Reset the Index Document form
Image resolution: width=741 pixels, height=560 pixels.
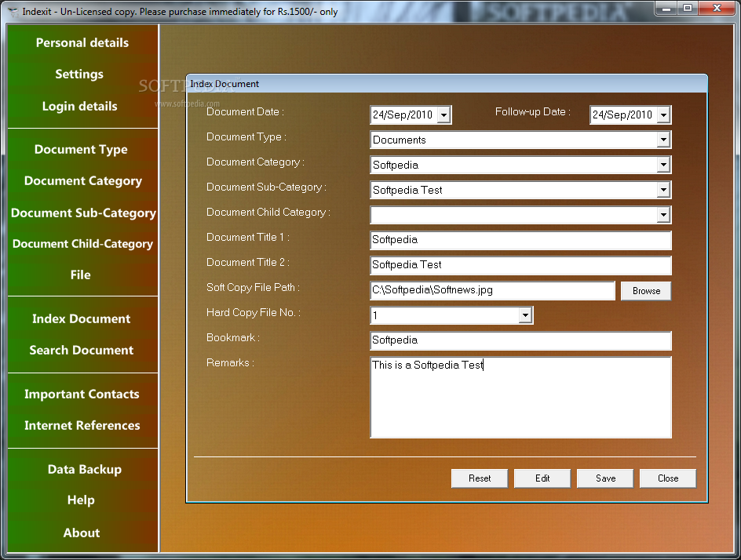coord(479,478)
